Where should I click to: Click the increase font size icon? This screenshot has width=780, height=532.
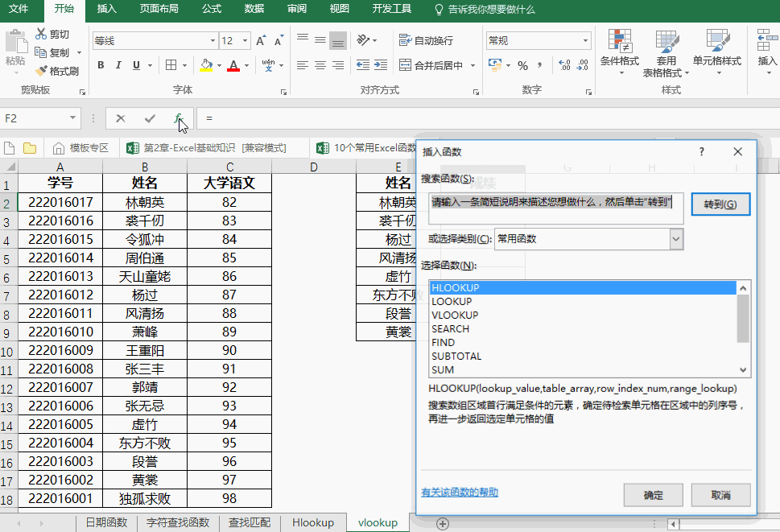261,40
